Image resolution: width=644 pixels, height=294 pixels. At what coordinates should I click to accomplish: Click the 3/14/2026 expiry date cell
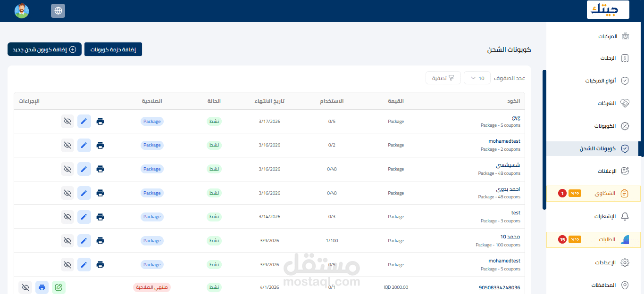tap(269, 217)
